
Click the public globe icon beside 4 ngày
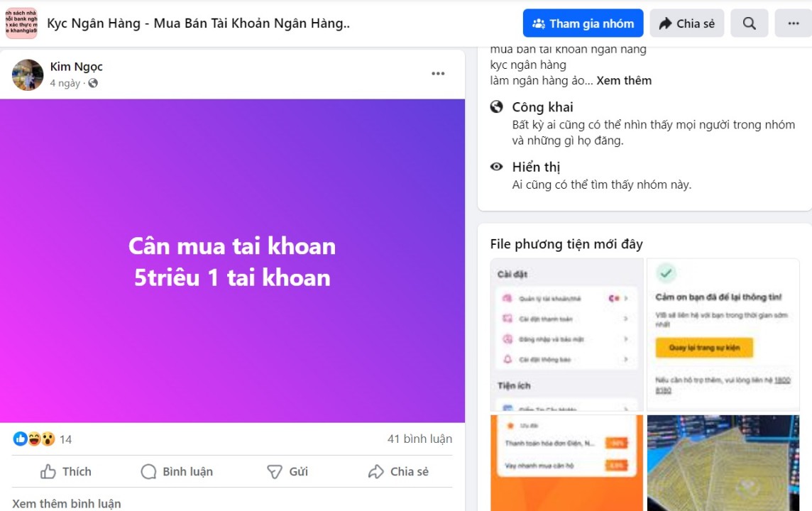(93, 83)
